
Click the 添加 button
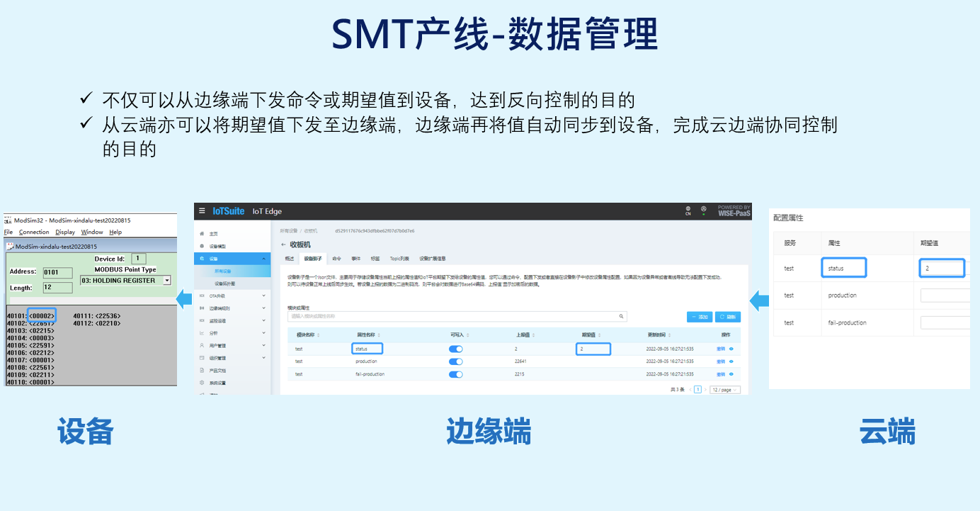(x=699, y=317)
